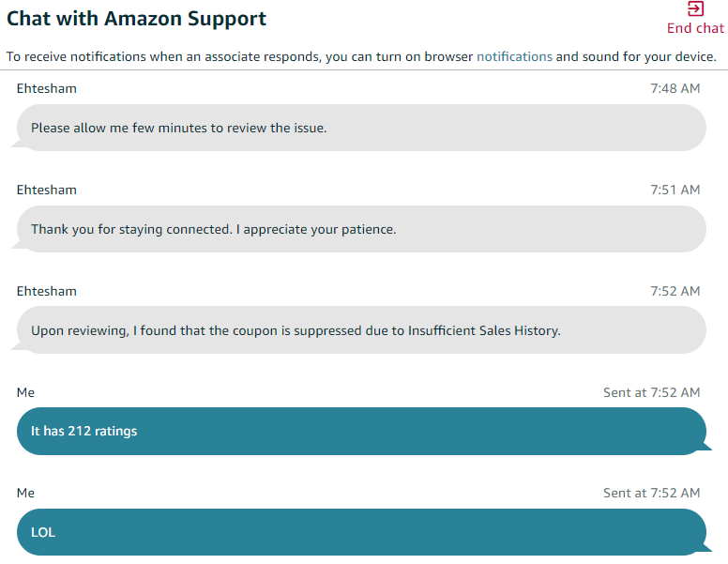Image resolution: width=728 pixels, height=564 pixels.
Task: Click Ehtesham's name above the coupon message
Action: click(x=46, y=291)
